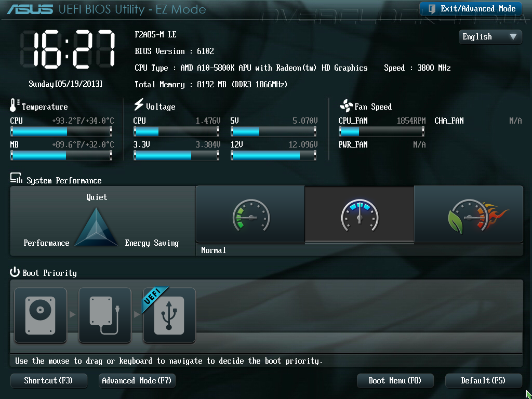This screenshot has height=399, width=532.
Task: Click the ASUS logo
Action: point(30,9)
